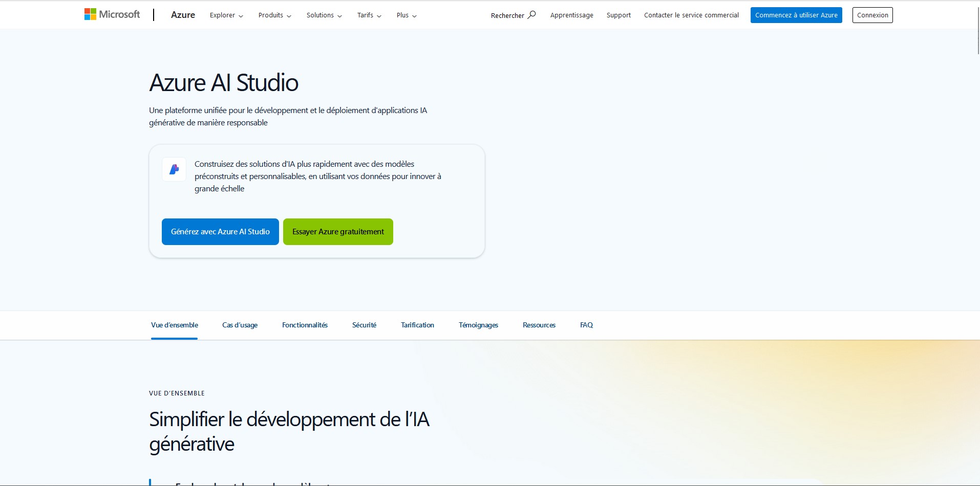Click Contacter le service commercial
This screenshot has height=486, width=980.
tap(691, 15)
